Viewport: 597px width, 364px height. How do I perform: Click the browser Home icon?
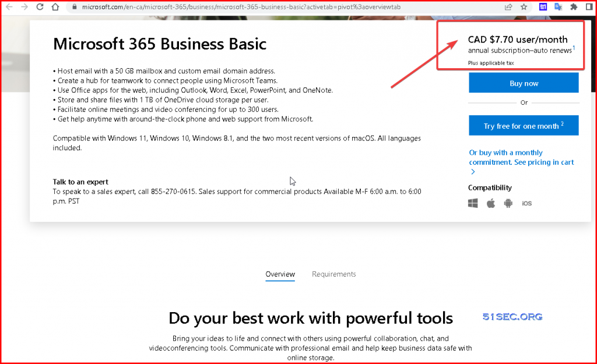point(55,7)
